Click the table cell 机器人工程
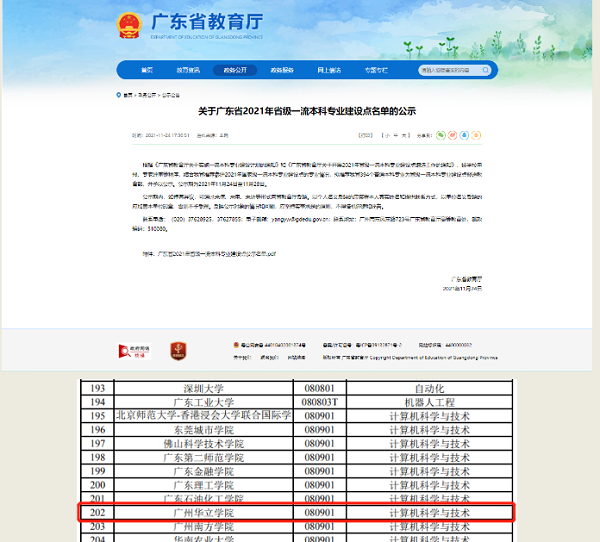 tap(429, 402)
